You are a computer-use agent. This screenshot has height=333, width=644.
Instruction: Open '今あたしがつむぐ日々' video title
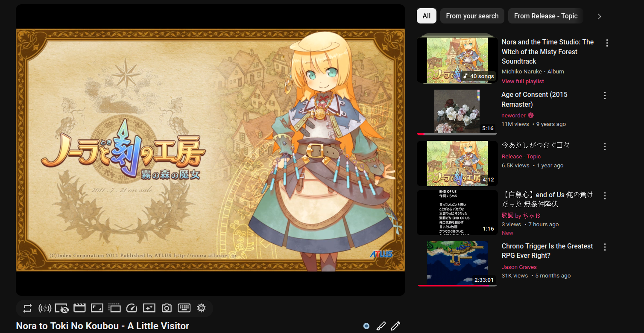(x=536, y=145)
